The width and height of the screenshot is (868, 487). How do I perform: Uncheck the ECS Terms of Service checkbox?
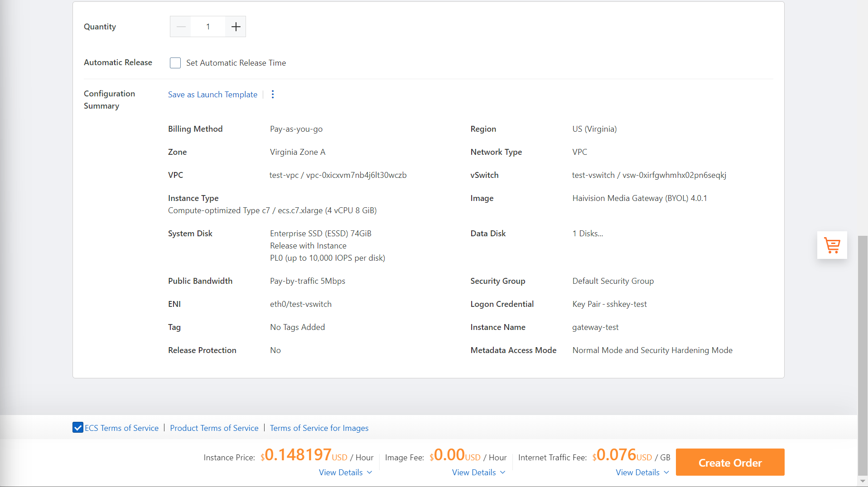(78, 428)
